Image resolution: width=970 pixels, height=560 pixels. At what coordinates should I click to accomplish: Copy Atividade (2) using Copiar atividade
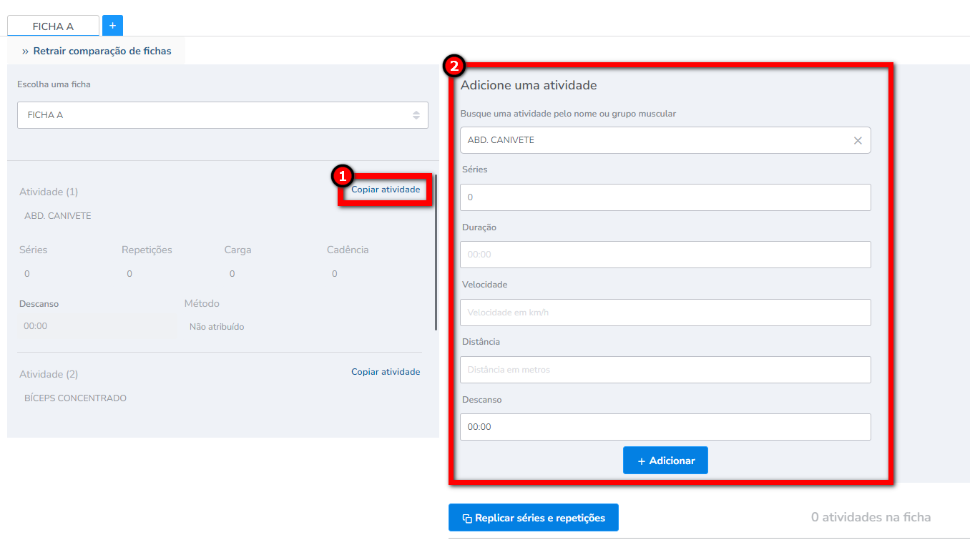pyautogui.click(x=386, y=372)
